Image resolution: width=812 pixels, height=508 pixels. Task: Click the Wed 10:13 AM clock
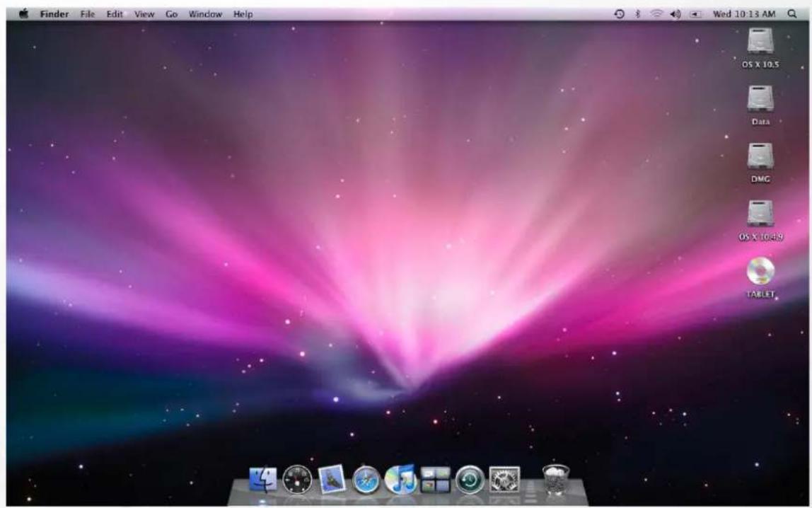(743, 14)
